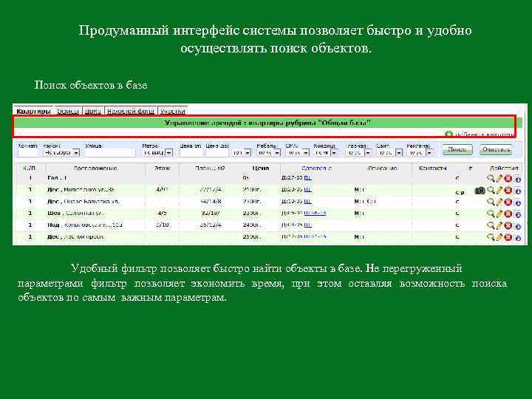Expand the Метро dropdown filter
The height and width of the screenshot is (399, 532).
tap(157, 153)
